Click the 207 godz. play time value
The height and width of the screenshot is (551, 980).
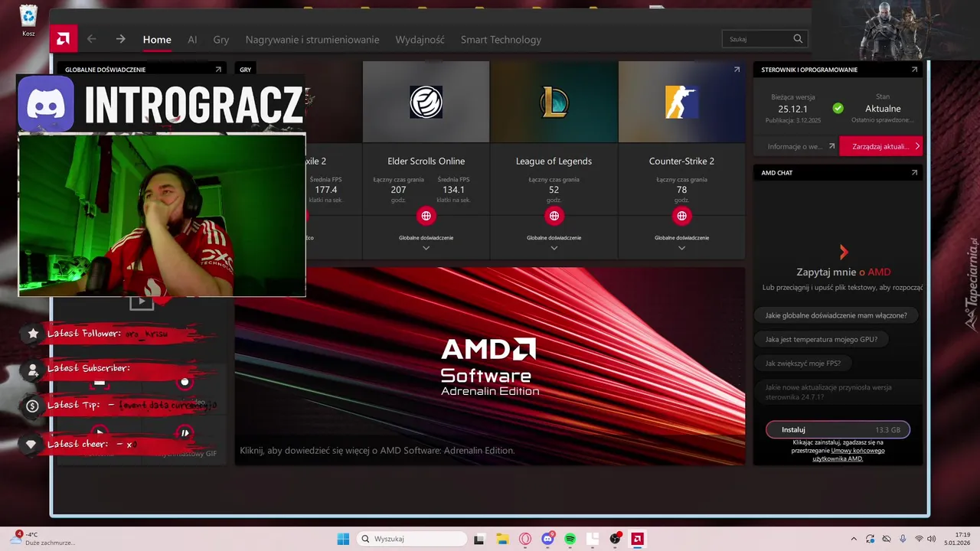coord(398,190)
